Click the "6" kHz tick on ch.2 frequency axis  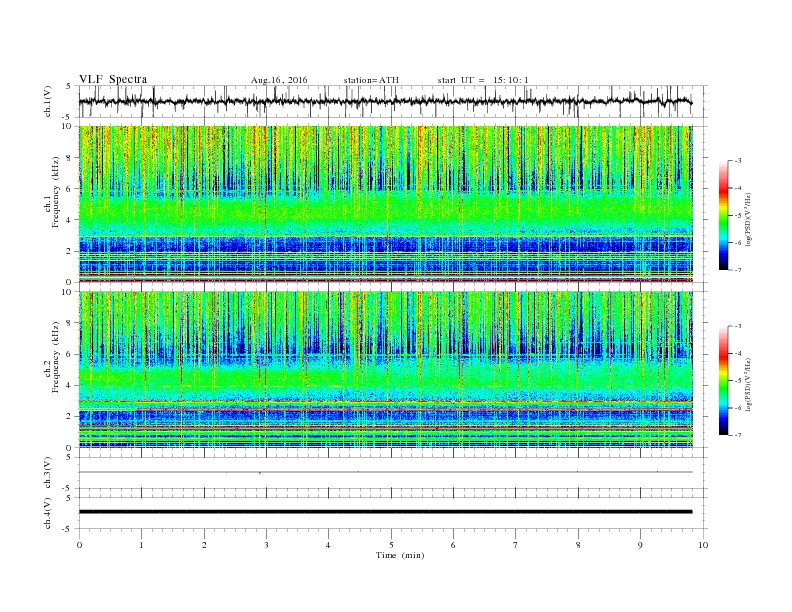coord(70,354)
